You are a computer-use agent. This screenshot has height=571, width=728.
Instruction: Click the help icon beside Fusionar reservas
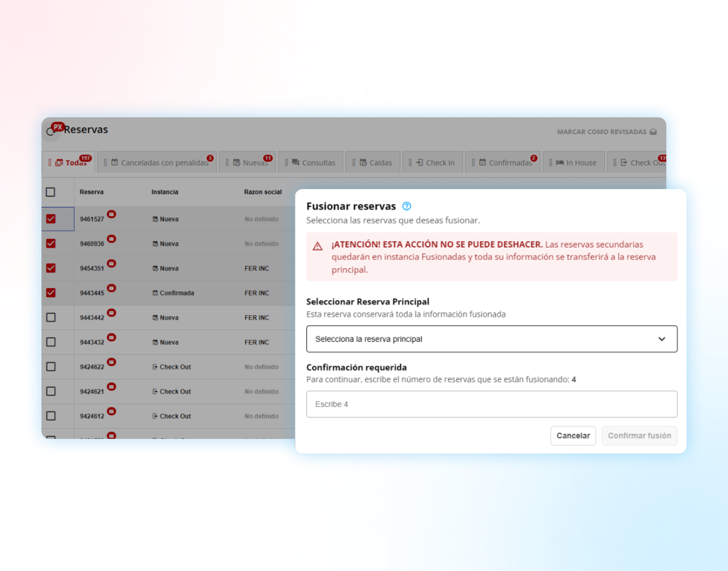(x=406, y=206)
